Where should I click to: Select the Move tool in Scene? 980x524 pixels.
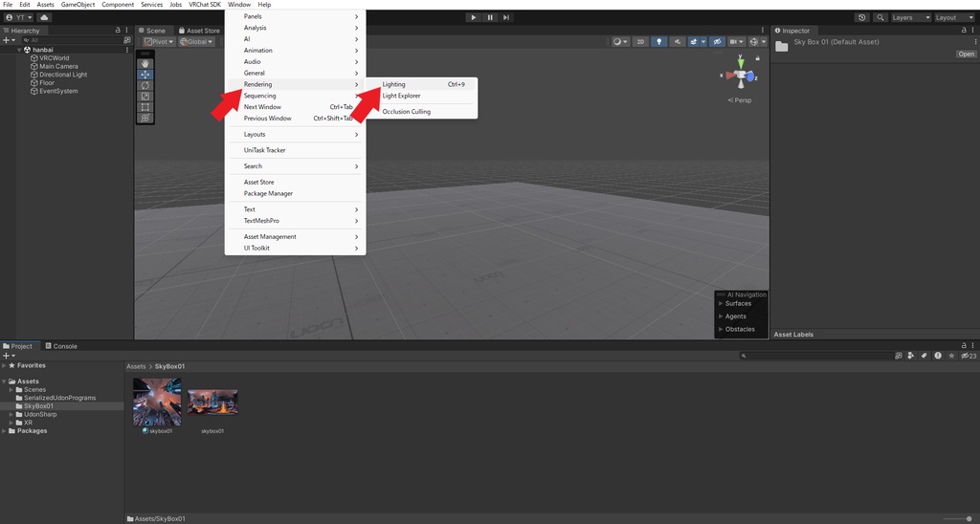[x=145, y=75]
